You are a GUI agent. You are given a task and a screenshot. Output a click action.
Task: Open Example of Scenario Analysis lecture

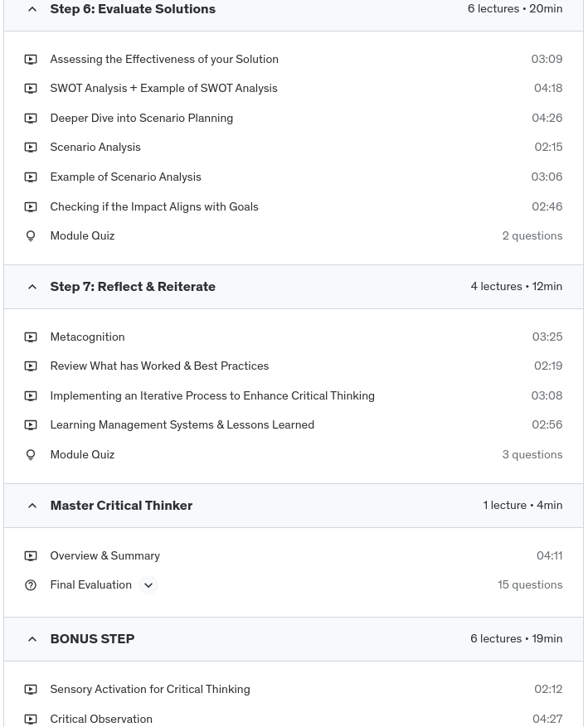(125, 177)
